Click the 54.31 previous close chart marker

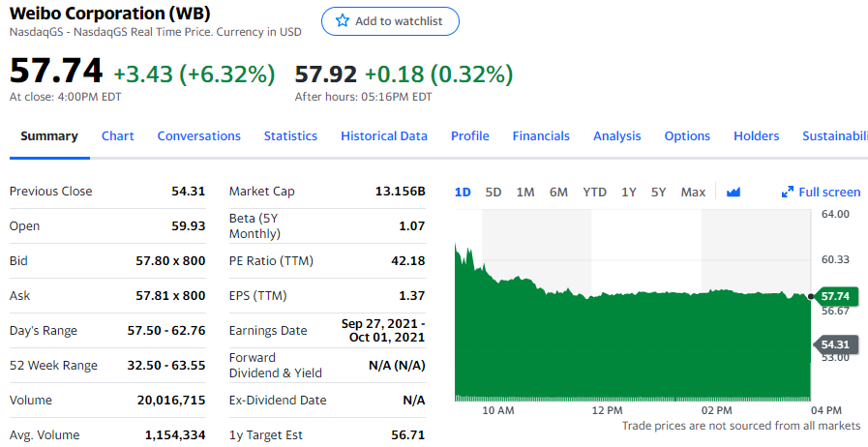(836, 344)
